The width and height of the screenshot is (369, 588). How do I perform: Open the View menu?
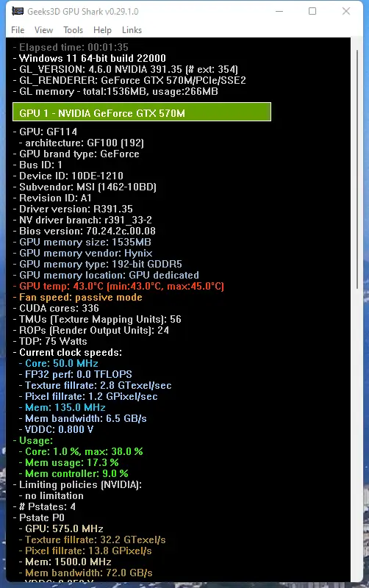(43, 30)
